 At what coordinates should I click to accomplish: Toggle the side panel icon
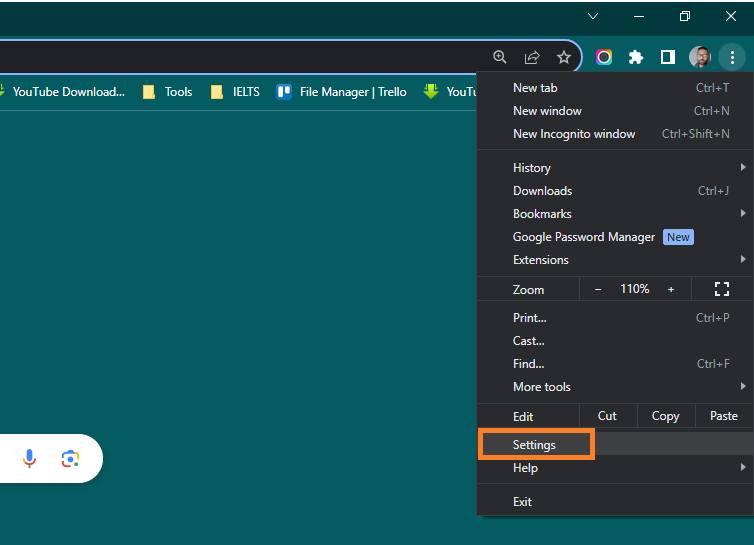coord(667,58)
